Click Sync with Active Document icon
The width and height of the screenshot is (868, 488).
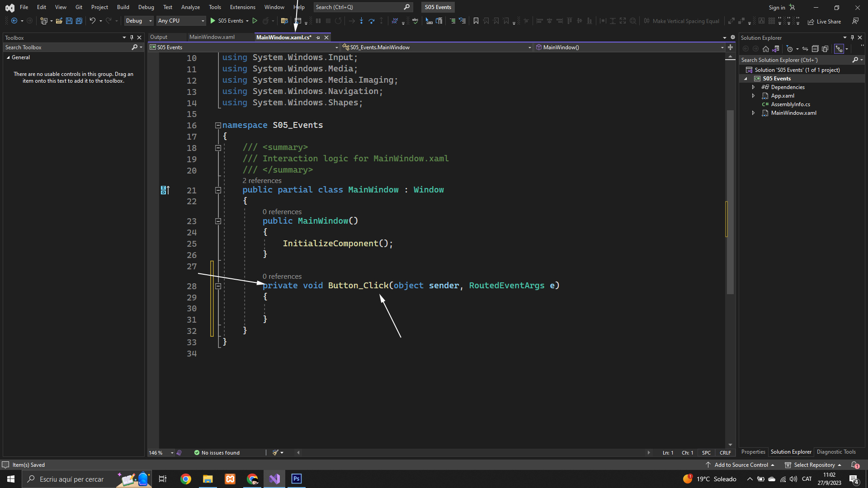(x=805, y=49)
